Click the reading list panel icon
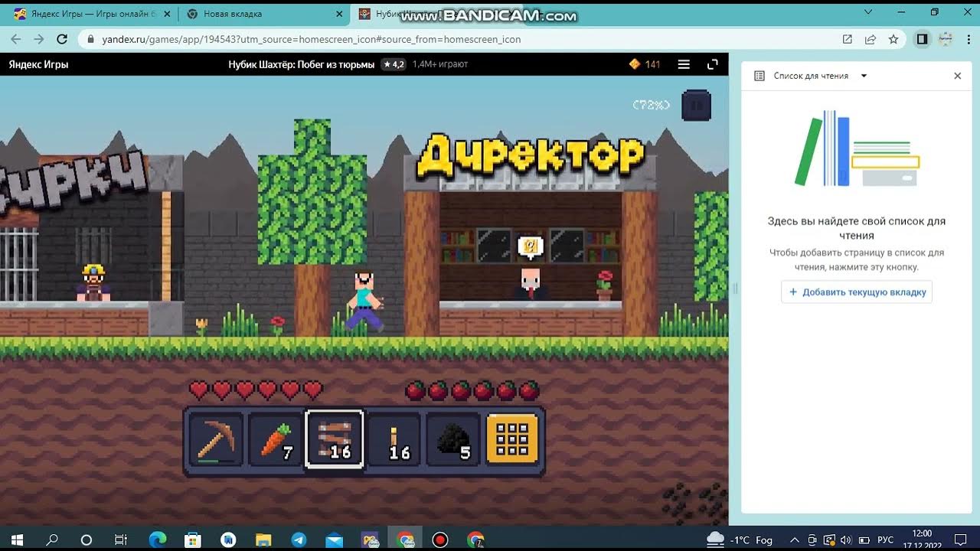This screenshot has width=980, height=551. pyautogui.click(x=759, y=76)
